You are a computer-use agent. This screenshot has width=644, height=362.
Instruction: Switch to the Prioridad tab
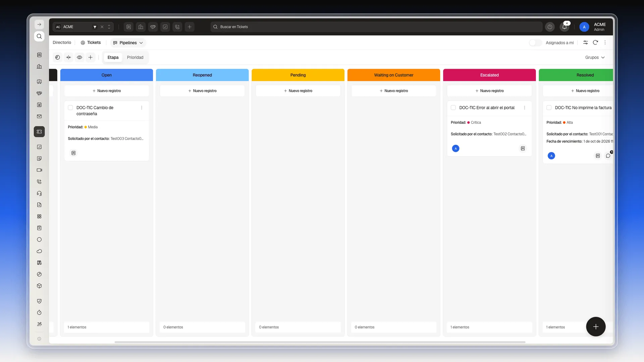pos(135,57)
